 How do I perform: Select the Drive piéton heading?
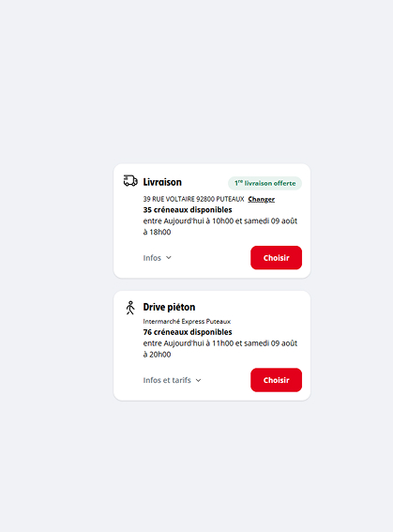point(169,307)
